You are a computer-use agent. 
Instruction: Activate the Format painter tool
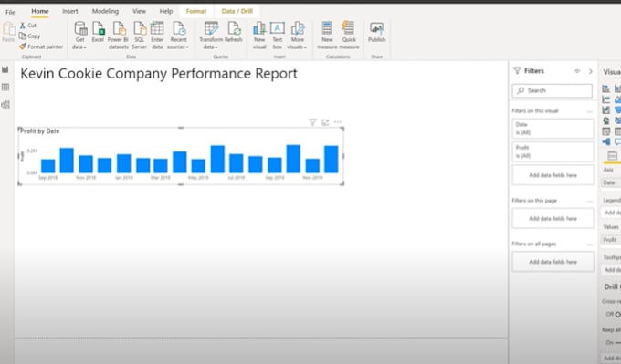41,47
